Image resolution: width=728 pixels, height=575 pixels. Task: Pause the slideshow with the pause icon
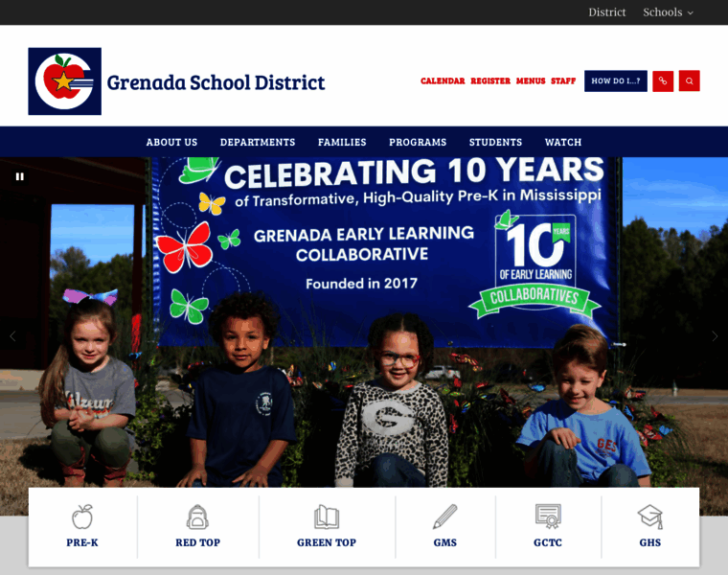coord(19,176)
